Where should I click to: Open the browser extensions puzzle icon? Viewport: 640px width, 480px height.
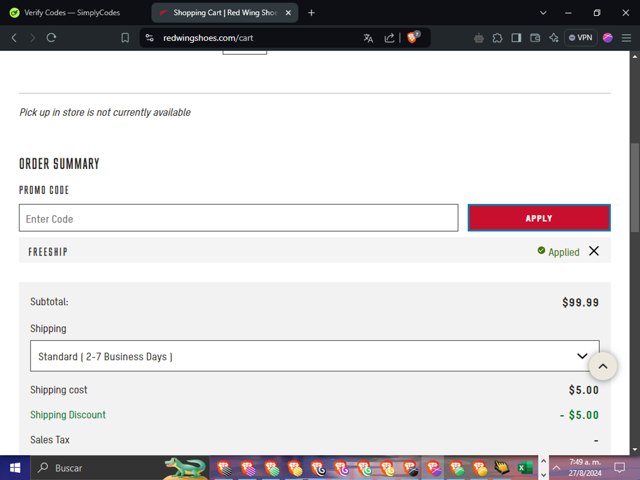497,38
